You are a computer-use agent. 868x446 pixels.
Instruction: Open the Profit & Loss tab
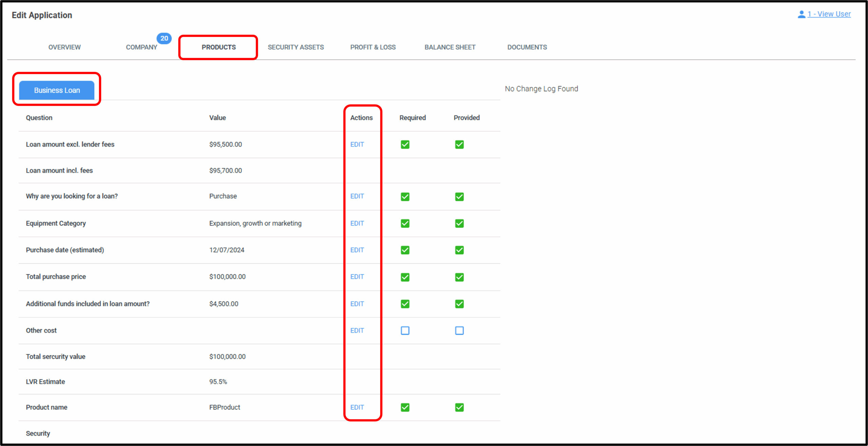pos(373,47)
